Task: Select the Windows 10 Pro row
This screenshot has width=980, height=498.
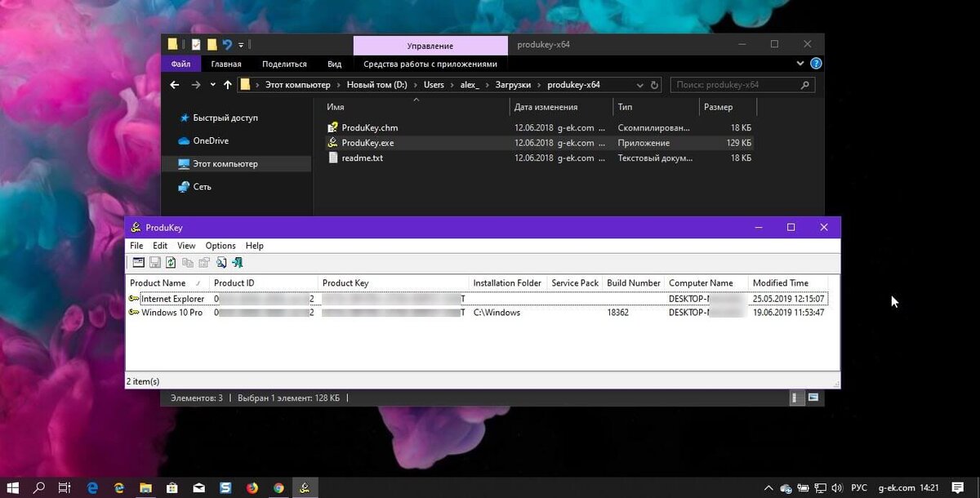Action: [478, 313]
